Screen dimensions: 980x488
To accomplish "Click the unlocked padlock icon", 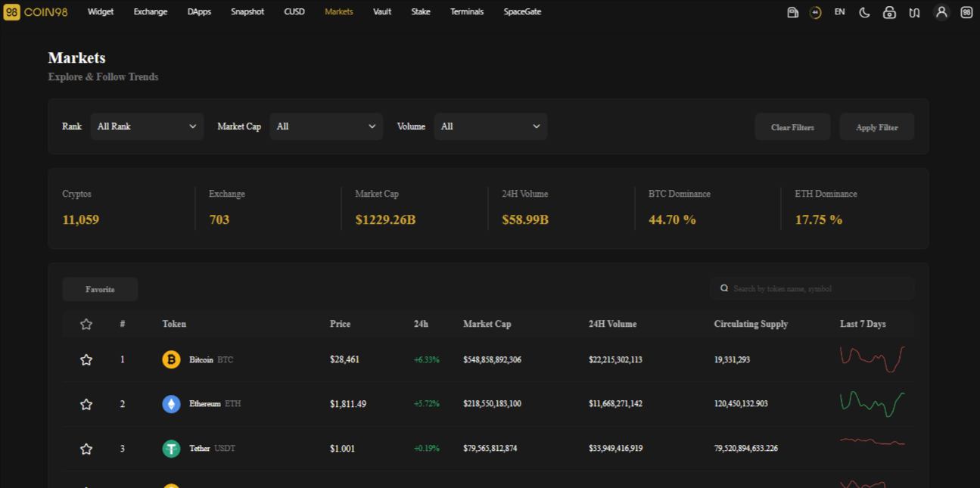I will click(x=889, y=12).
